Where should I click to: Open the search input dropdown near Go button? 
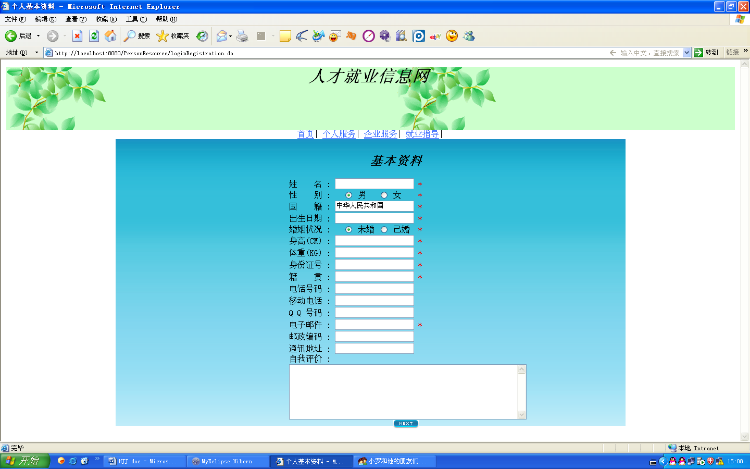pos(687,53)
